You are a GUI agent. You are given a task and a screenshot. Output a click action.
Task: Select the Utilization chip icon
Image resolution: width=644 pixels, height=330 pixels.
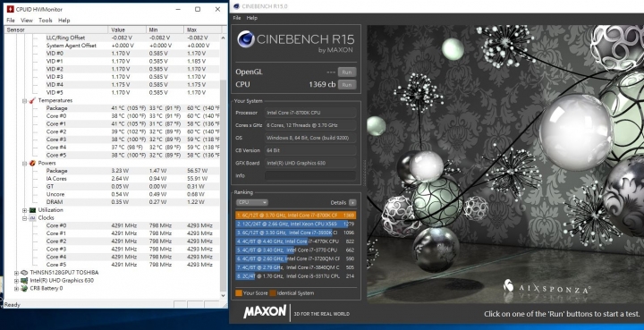(32, 210)
